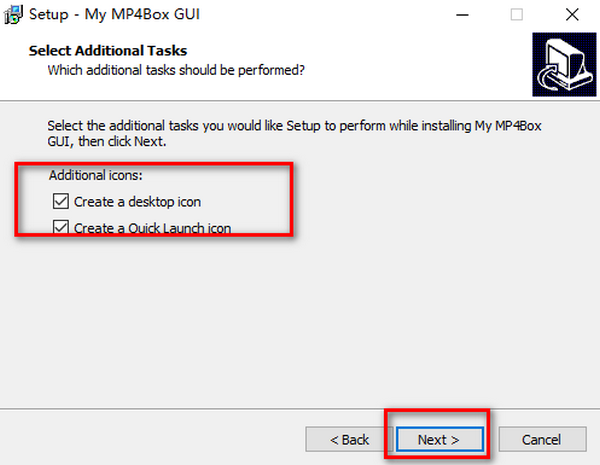Proceed with the Next button
This screenshot has height=465, width=600.
click(x=439, y=439)
